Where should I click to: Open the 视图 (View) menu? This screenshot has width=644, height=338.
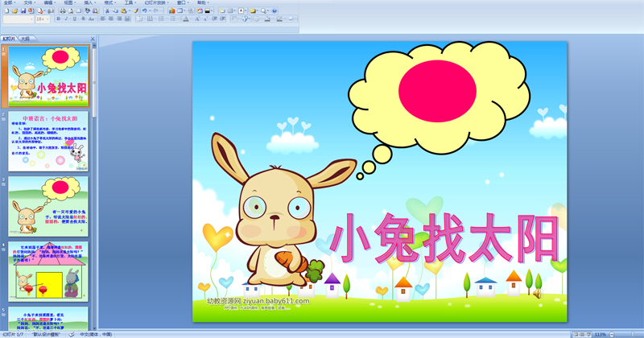pyautogui.click(x=68, y=2)
